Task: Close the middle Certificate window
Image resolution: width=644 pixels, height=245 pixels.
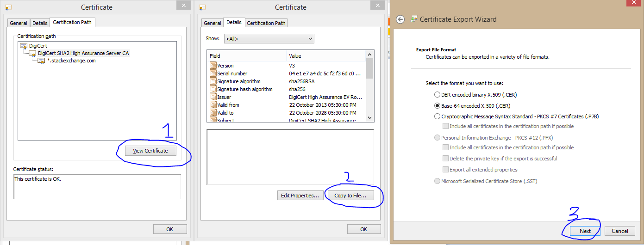Action: (378, 6)
